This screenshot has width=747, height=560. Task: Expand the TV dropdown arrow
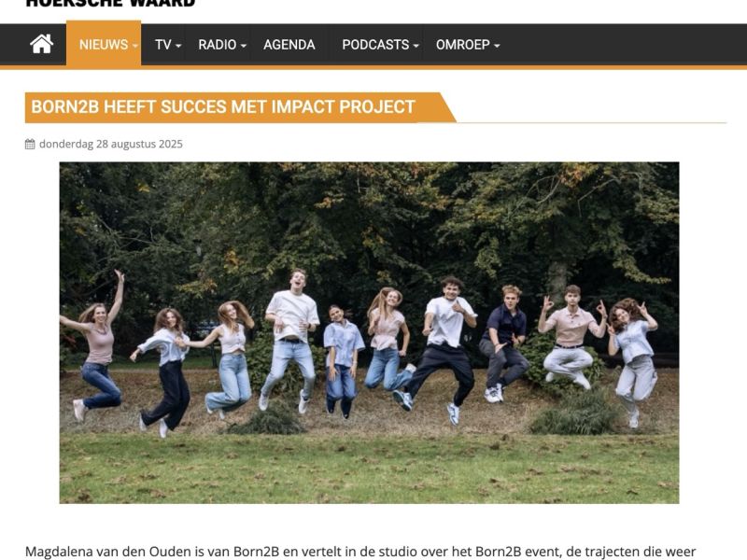(x=178, y=46)
